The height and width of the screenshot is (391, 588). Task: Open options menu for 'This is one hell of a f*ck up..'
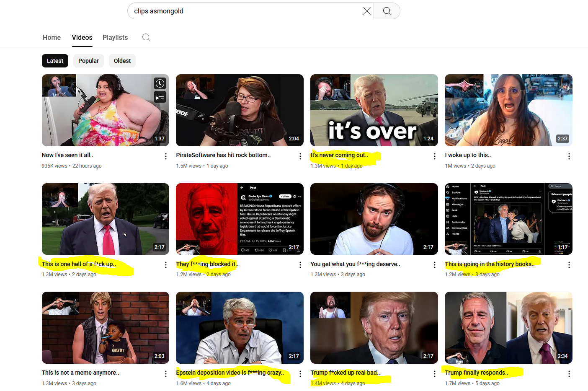point(166,265)
